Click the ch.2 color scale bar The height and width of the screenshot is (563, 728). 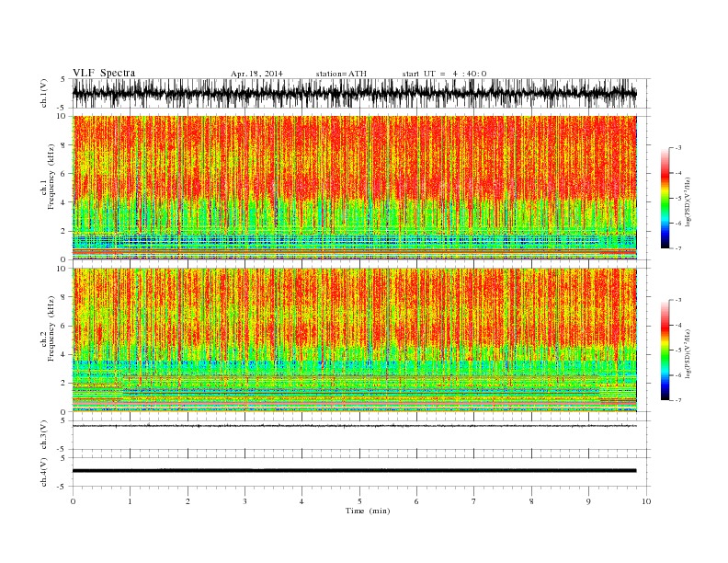coord(665,350)
